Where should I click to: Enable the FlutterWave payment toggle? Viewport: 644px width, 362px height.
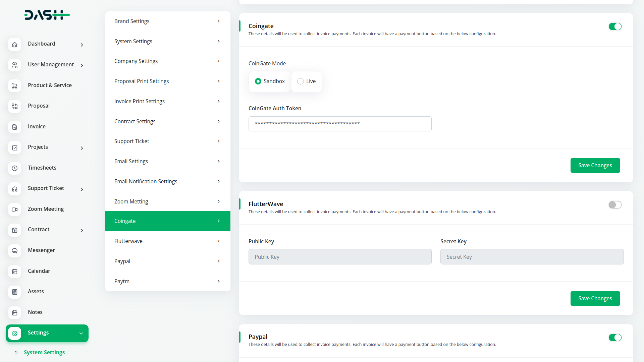click(615, 205)
